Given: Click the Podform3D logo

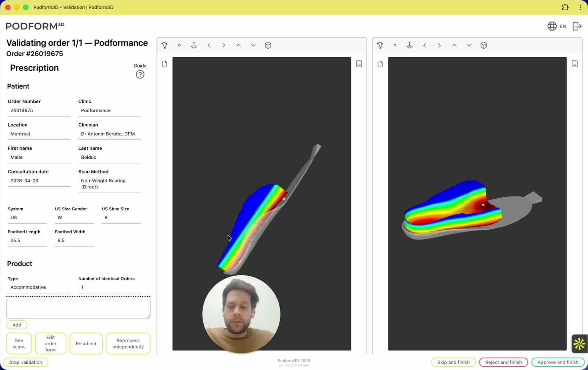Looking at the screenshot, I should coord(35,26).
